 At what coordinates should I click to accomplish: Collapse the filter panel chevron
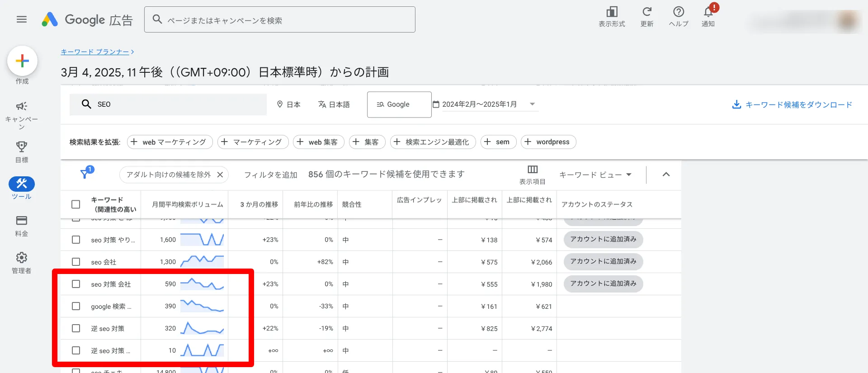point(666,175)
